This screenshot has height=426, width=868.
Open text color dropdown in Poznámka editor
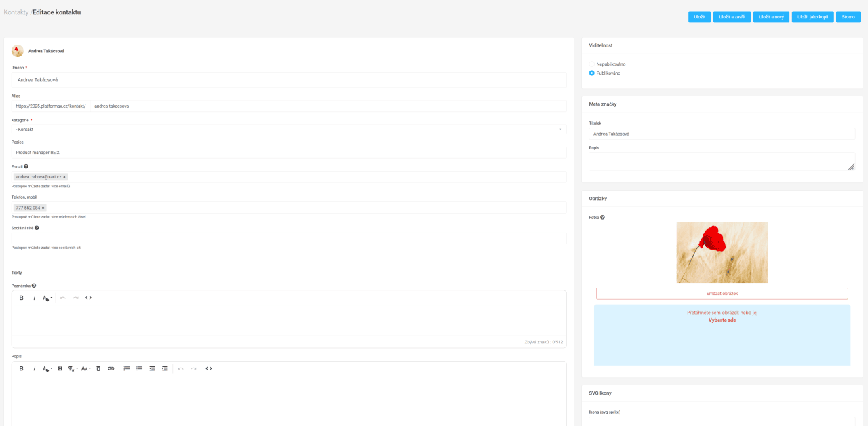pos(47,298)
